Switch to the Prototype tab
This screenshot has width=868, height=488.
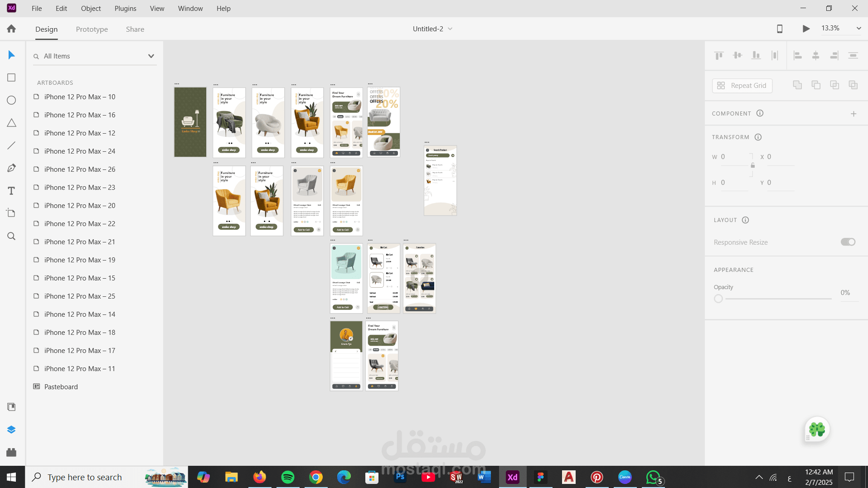click(x=92, y=29)
